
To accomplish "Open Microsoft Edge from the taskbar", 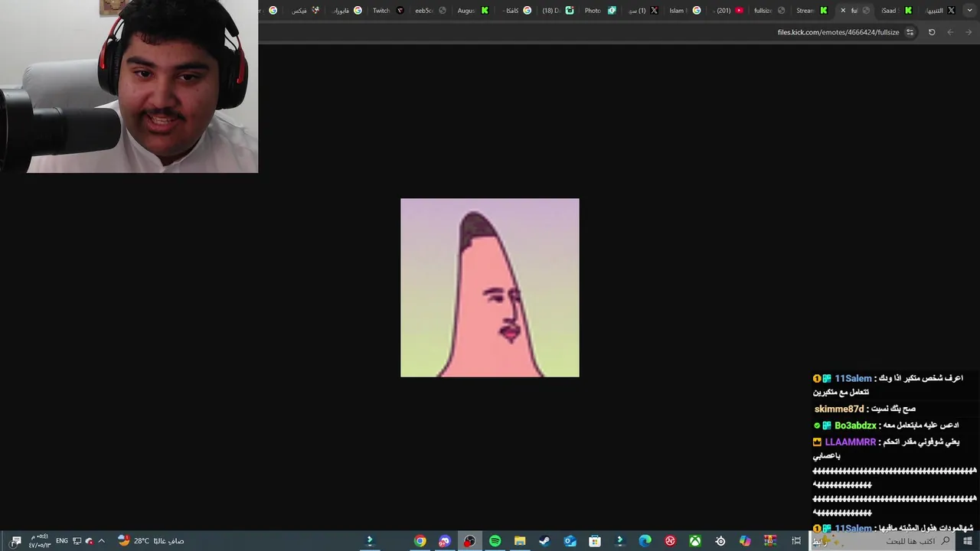I will 645,541.
